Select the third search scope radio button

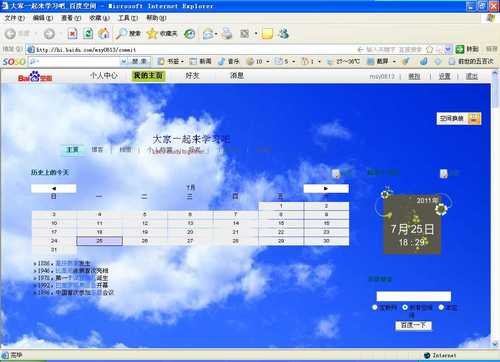click(x=441, y=307)
